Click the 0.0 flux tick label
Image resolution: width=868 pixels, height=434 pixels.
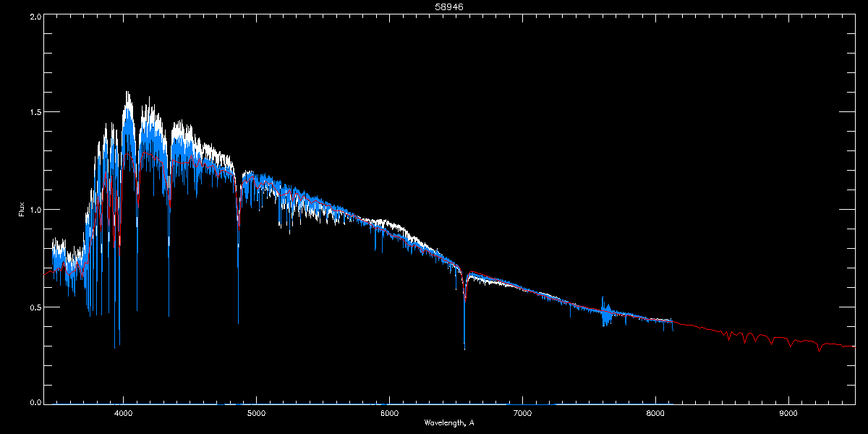coord(34,401)
